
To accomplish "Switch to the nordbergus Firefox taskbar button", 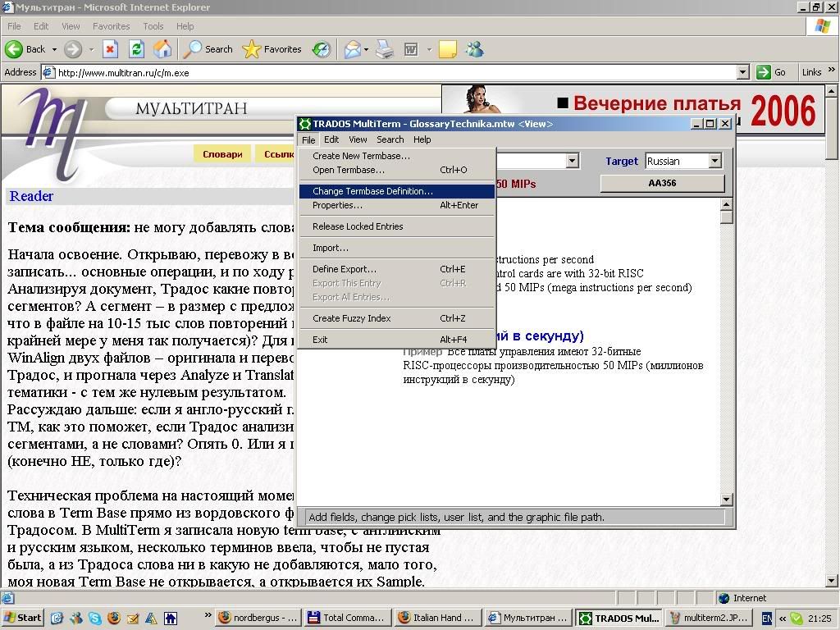I will coord(258,618).
